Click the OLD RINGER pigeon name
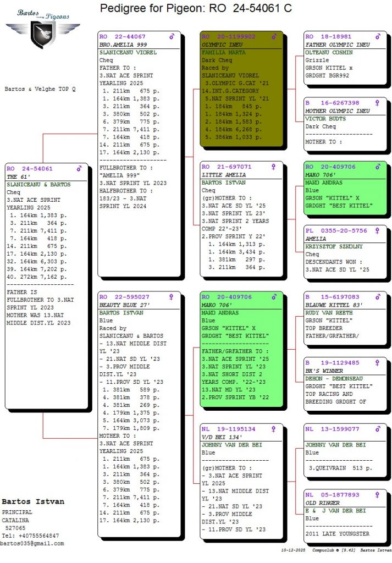 point(323,503)
